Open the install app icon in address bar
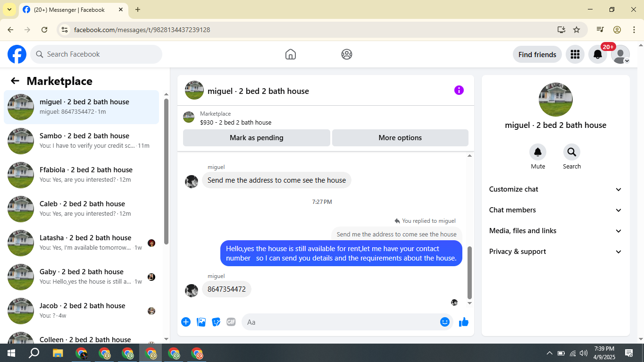The height and width of the screenshot is (362, 644). 561,30
